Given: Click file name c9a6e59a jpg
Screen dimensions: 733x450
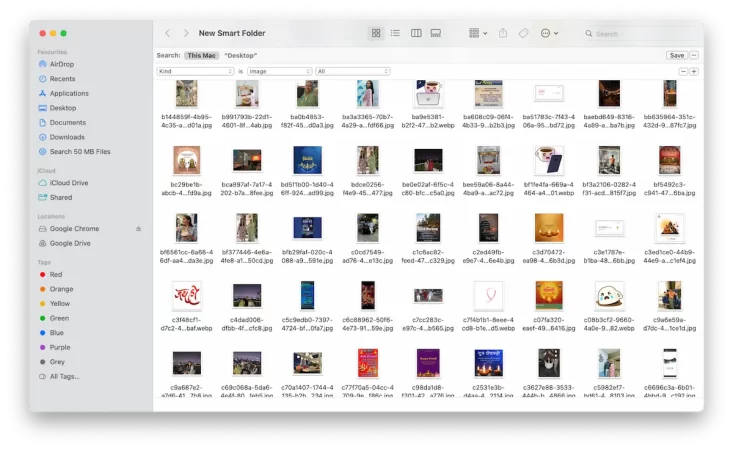Looking at the screenshot, I should [669, 324].
